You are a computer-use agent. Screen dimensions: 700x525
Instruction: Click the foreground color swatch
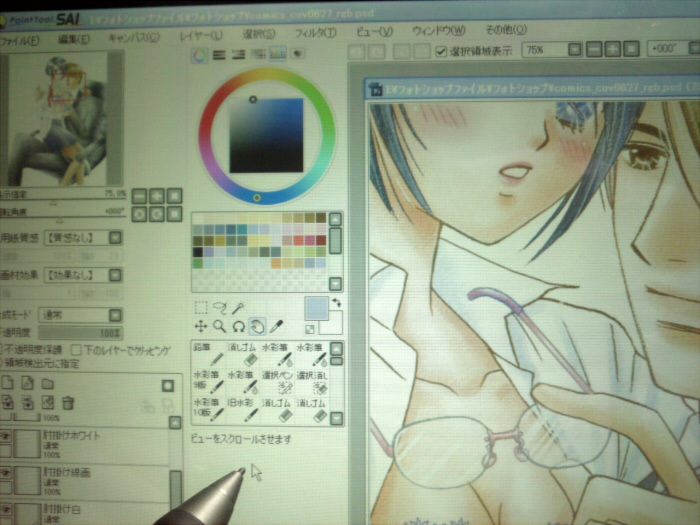point(316,308)
